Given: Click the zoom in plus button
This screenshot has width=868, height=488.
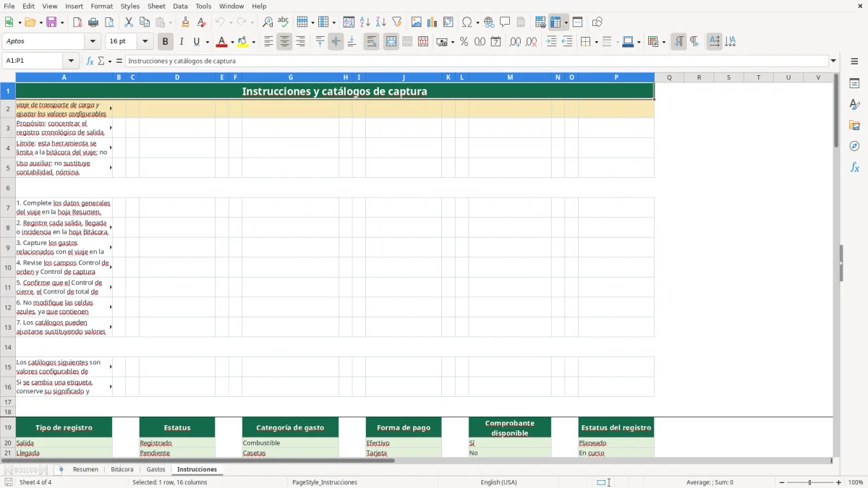Looking at the screenshot, I should click(838, 482).
